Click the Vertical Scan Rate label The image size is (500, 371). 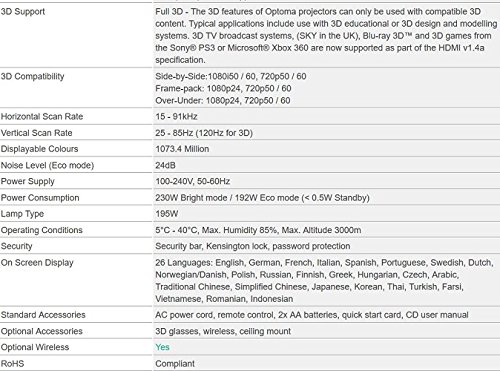(x=36, y=133)
